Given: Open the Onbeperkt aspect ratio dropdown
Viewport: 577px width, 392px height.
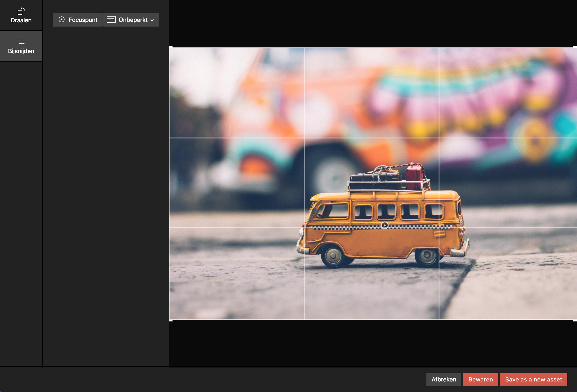Looking at the screenshot, I should (x=131, y=20).
